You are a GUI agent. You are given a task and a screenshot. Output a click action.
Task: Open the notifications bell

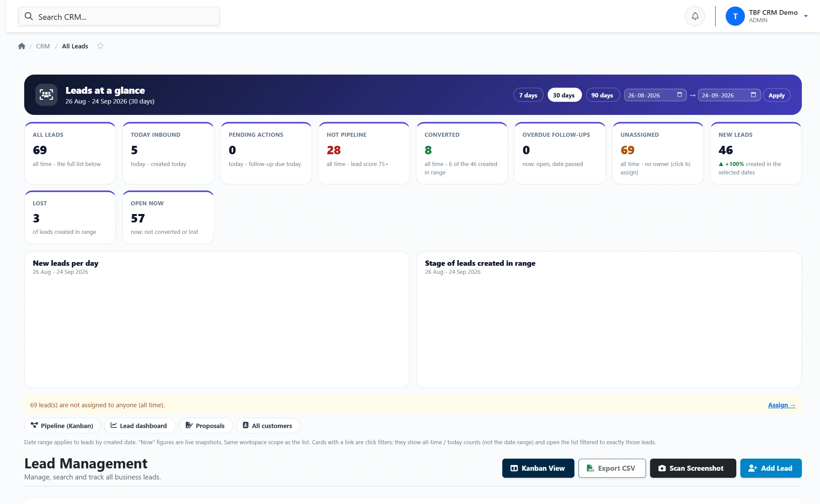coord(695,16)
